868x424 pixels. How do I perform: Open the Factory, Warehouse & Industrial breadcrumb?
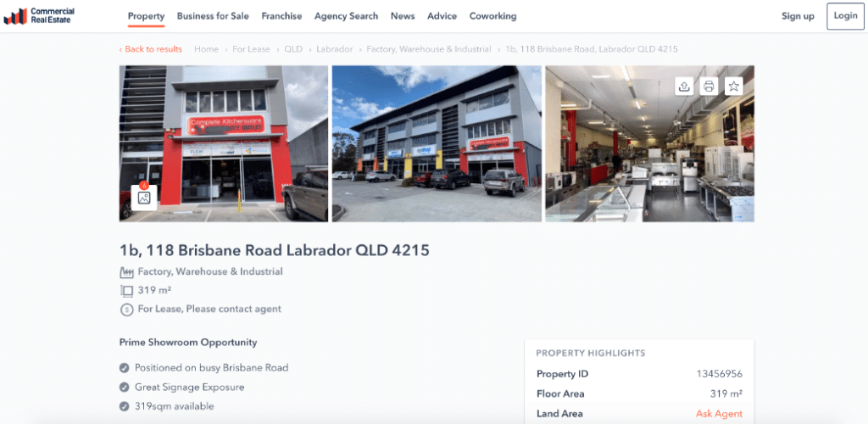coord(429,49)
